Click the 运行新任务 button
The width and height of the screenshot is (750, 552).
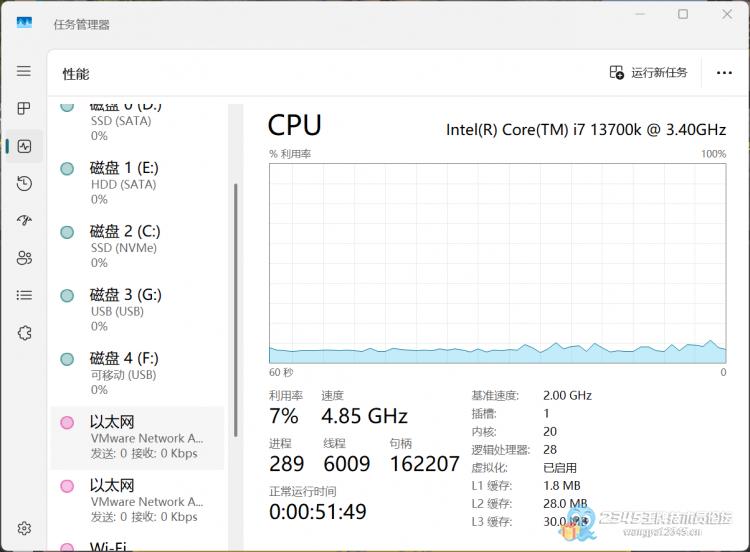coord(648,73)
